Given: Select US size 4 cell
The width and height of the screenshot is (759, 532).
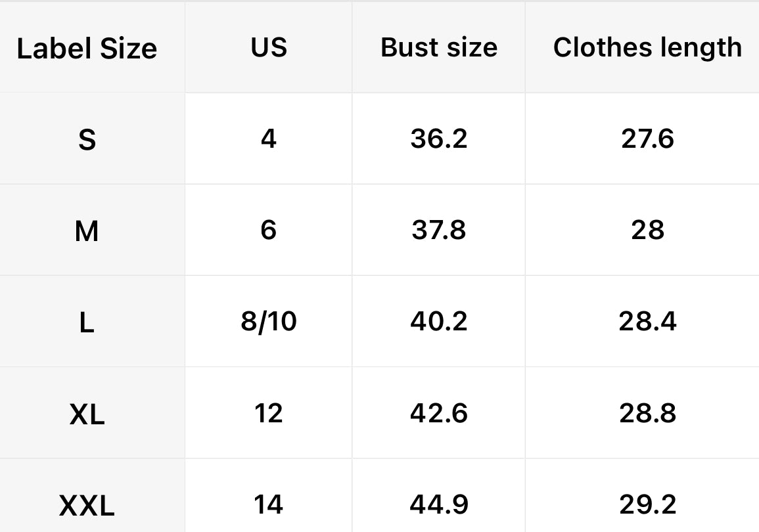Looking at the screenshot, I should point(269,139).
